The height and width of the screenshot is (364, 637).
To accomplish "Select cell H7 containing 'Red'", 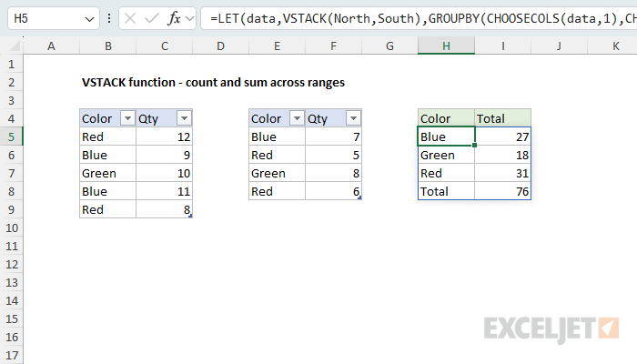I will [446, 174].
